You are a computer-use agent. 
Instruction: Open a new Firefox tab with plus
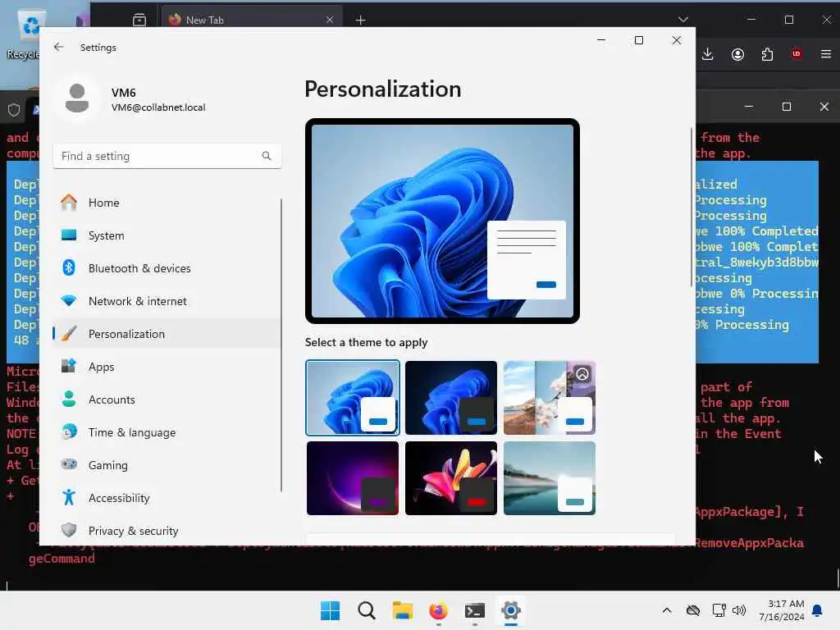coord(361,20)
